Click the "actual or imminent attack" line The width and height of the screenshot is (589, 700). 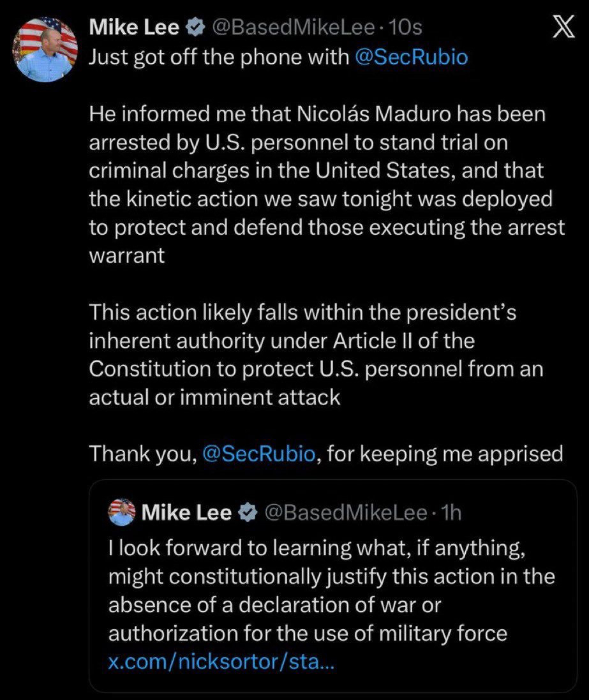point(214,397)
